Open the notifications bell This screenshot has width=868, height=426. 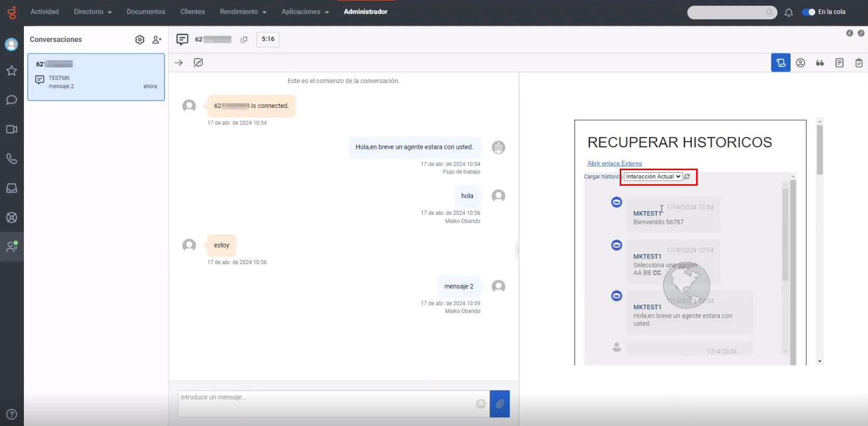click(789, 12)
